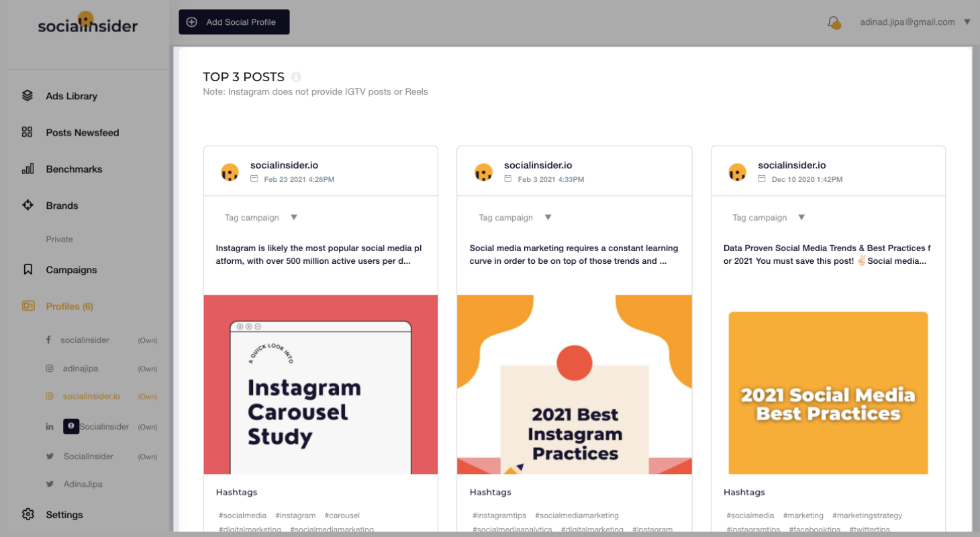Click the caption starting 'Social media marketing requires'

point(574,254)
